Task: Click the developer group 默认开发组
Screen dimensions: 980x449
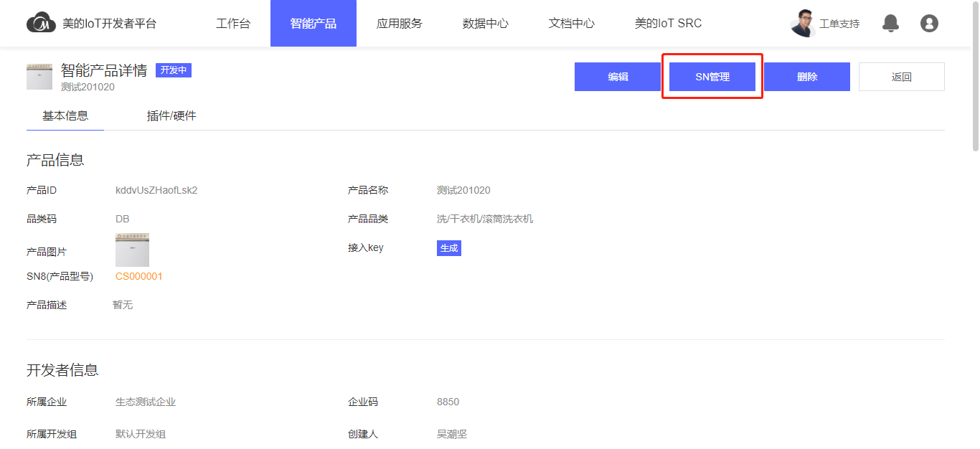Action: click(141, 434)
